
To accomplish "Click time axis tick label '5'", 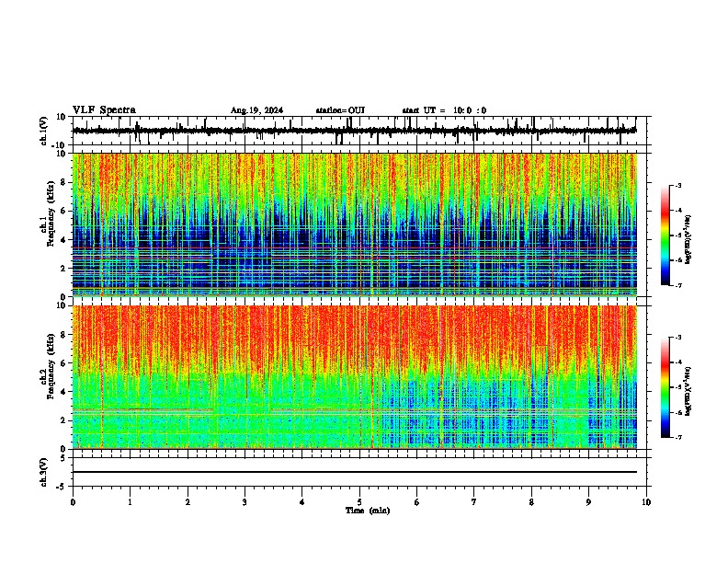I will tap(359, 502).
